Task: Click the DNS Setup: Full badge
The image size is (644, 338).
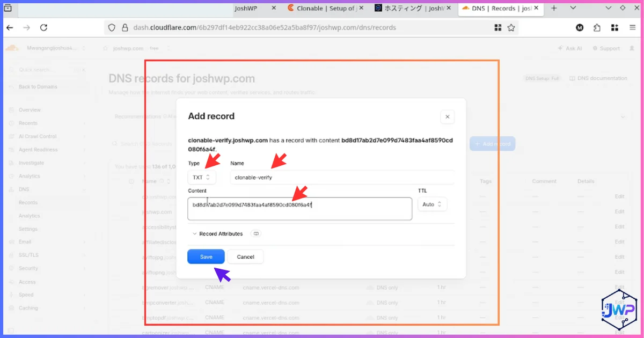Action: (542, 78)
